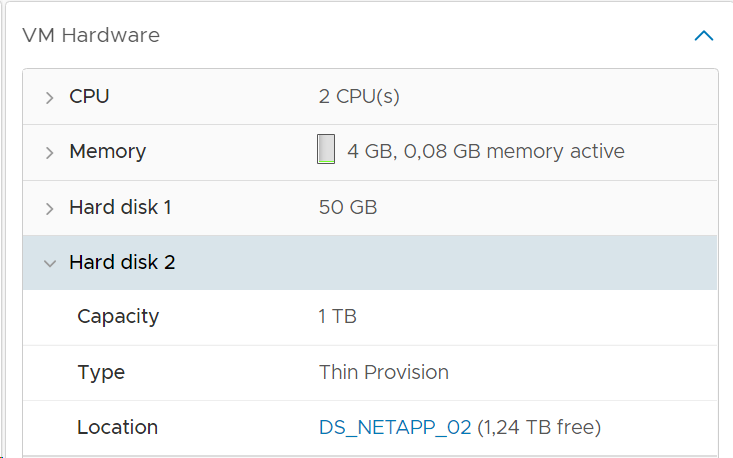This screenshot has height=458, width=733.
Task: Open the DS_NETAPP_02 datastore link
Action: point(395,427)
